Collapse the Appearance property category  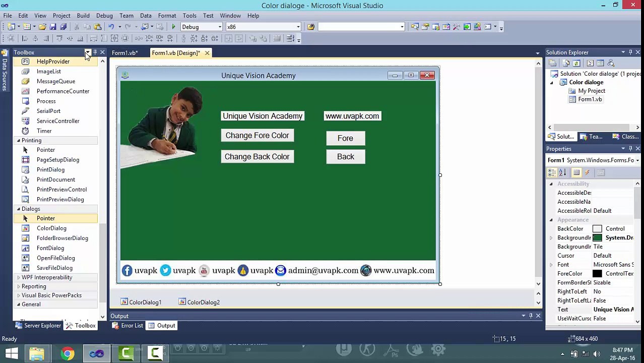pyautogui.click(x=551, y=220)
